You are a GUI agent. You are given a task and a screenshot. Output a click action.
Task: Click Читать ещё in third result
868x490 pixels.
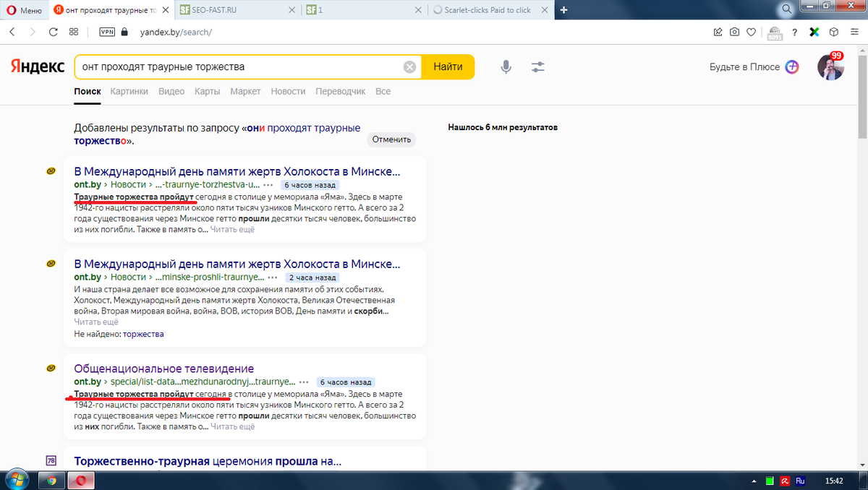tap(232, 426)
